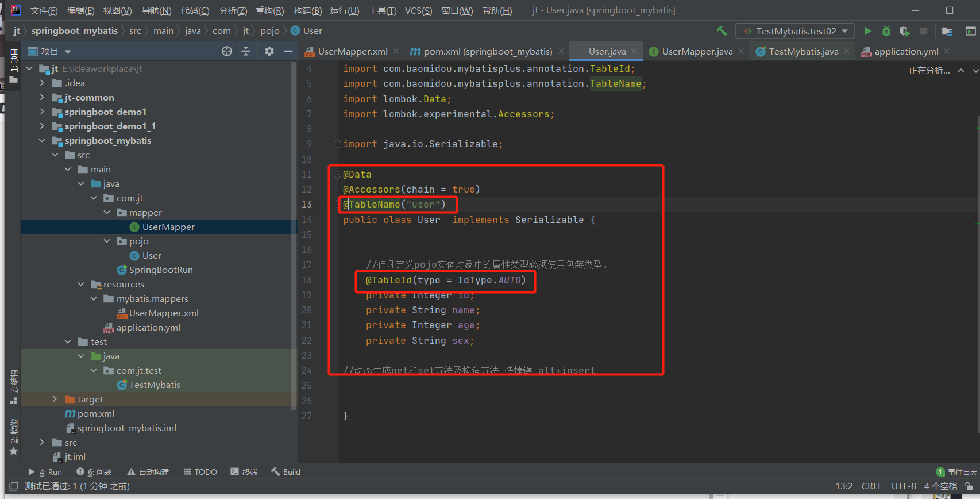The image size is (980, 499).
Task: Open the Tools menu
Action: 383,10
